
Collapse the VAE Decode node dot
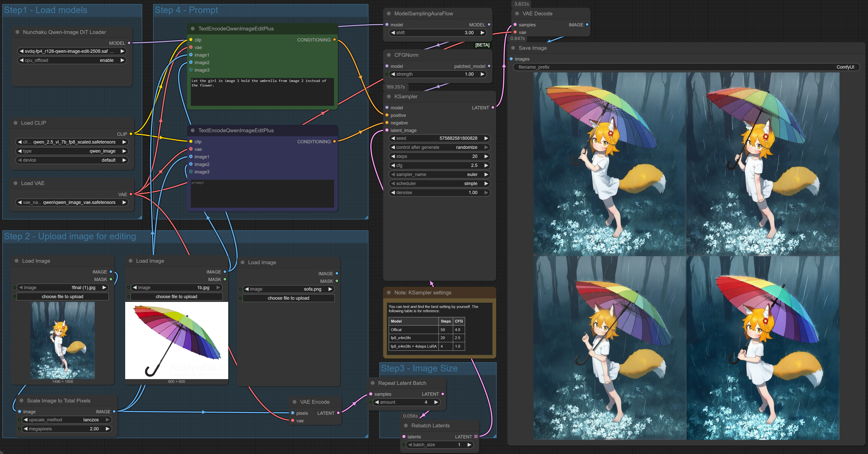coord(517,14)
